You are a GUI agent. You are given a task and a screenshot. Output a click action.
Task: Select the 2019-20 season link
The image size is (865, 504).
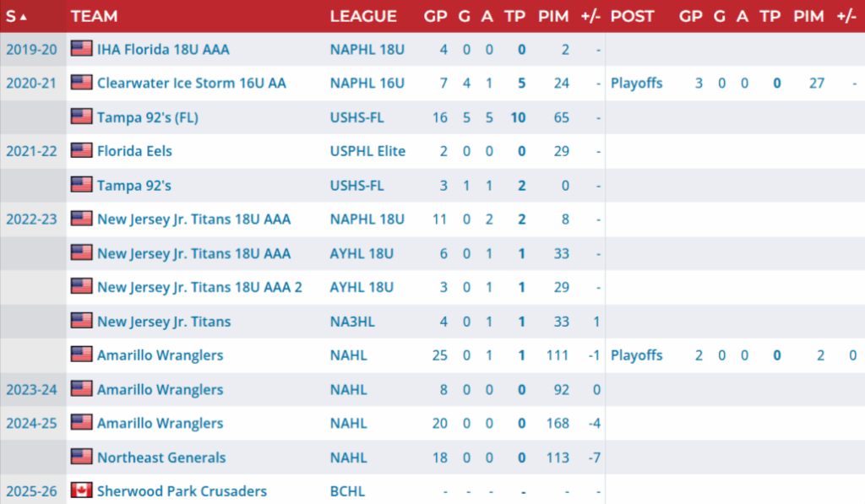(31, 49)
